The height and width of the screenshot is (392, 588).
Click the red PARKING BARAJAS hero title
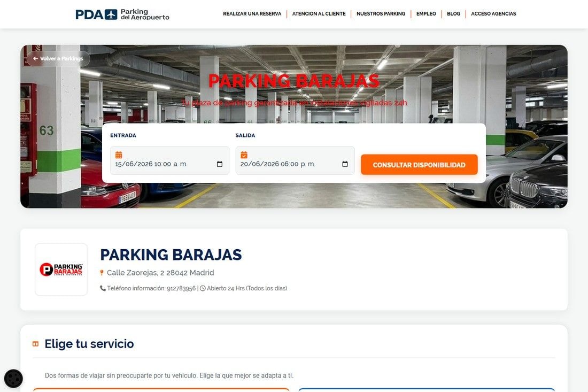point(293,81)
